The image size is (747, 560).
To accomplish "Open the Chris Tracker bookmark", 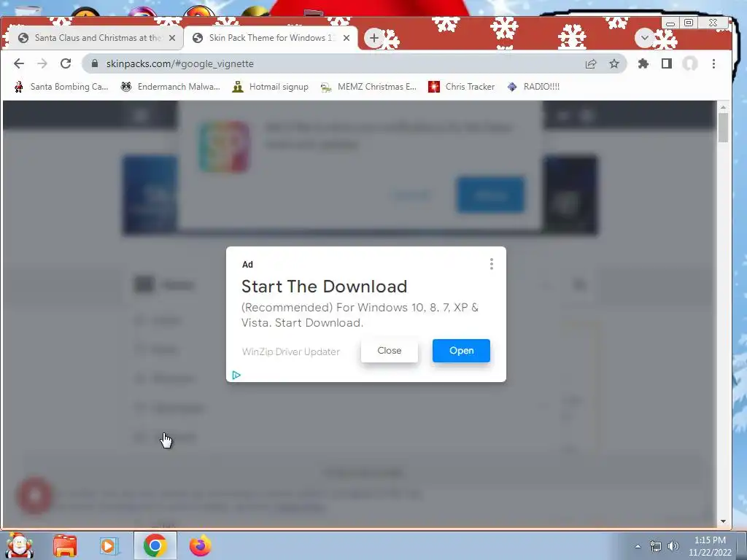I will (x=462, y=87).
